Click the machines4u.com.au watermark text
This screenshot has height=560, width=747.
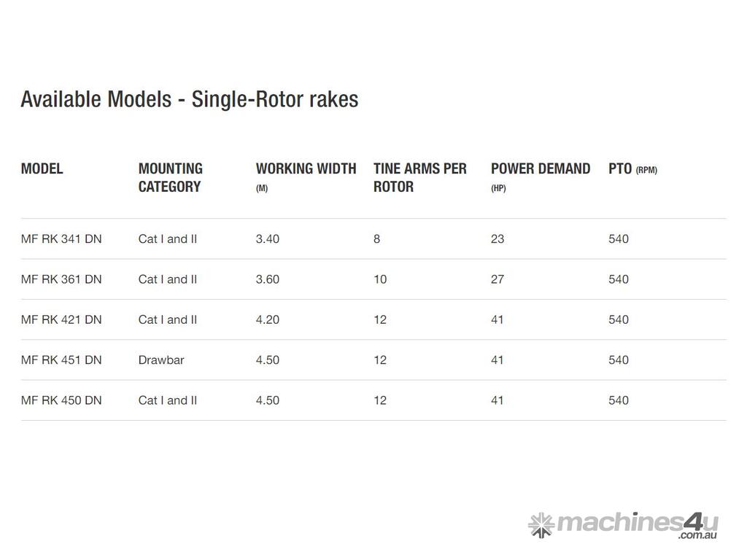click(x=637, y=524)
